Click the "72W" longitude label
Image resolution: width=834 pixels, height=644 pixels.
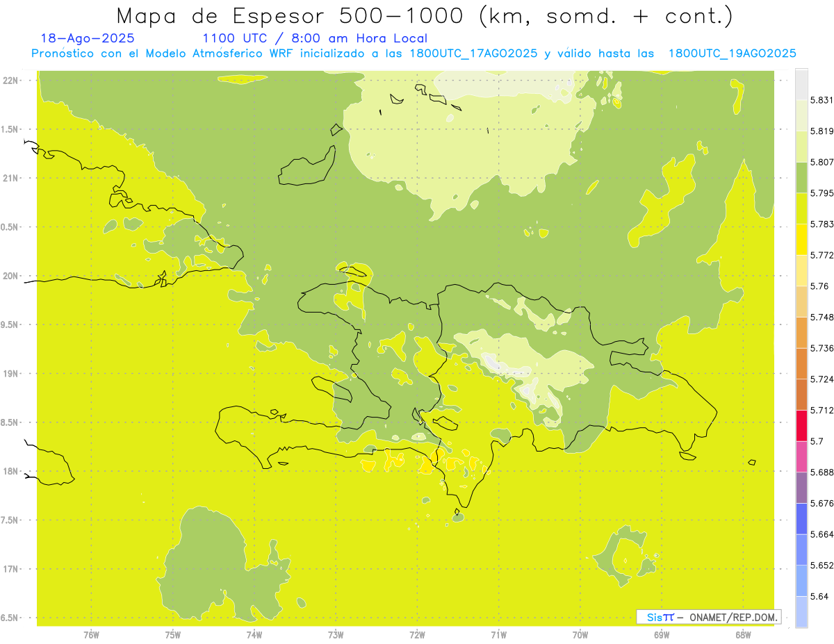(x=417, y=635)
